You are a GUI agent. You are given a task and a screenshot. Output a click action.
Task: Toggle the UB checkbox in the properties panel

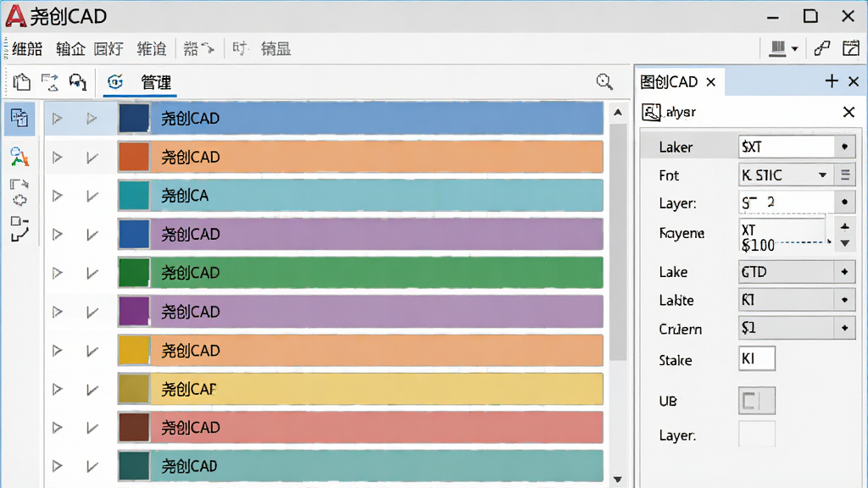[757, 401]
